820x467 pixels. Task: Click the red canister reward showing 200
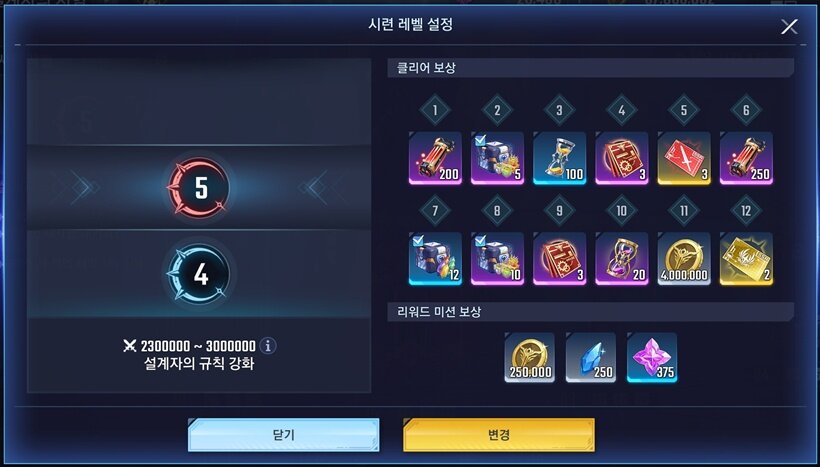coord(435,158)
